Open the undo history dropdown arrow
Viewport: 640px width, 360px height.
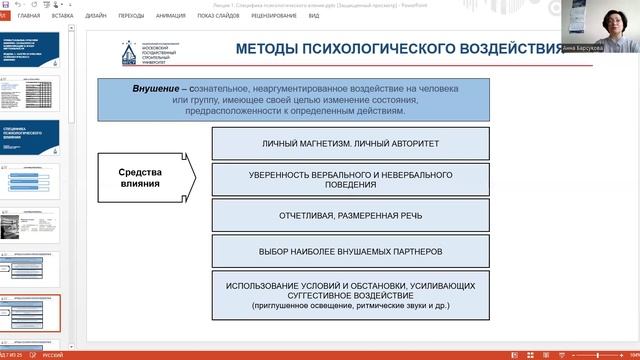click(24, 5)
